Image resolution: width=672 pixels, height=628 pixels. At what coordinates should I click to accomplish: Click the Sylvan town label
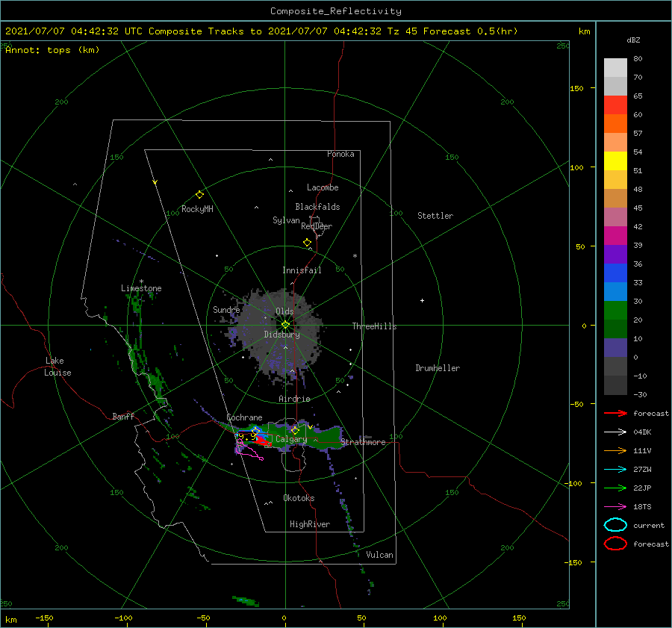tap(286, 220)
